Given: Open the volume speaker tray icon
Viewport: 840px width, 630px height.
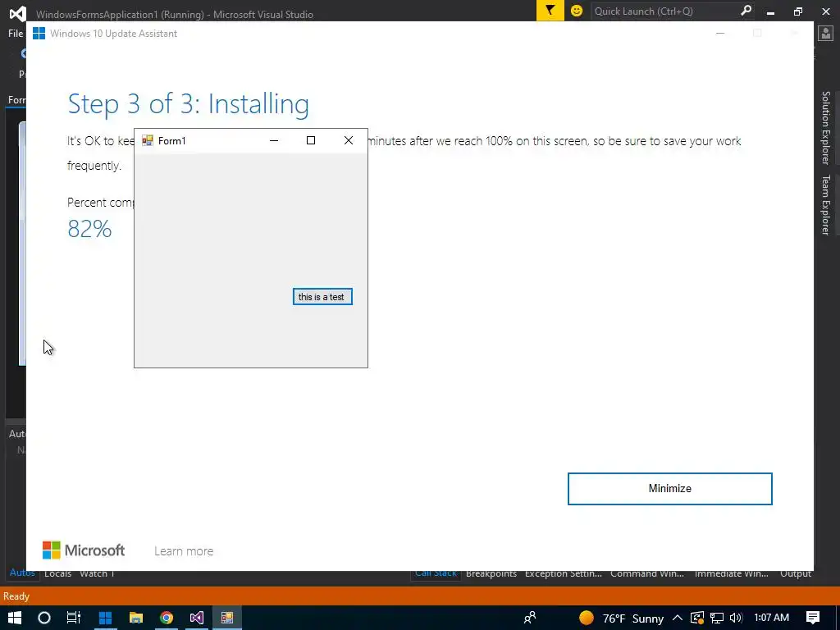Looking at the screenshot, I should point(736,618).
